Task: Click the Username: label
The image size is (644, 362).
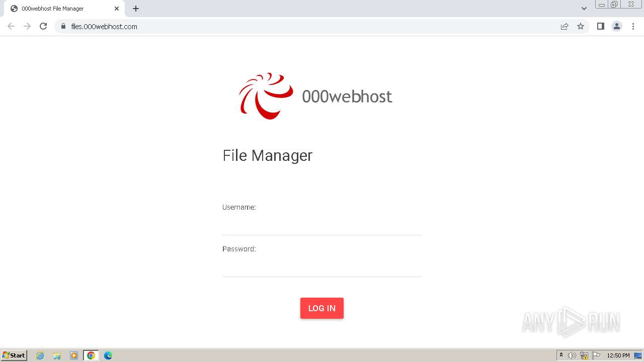Action: click(x=239, y=207)
